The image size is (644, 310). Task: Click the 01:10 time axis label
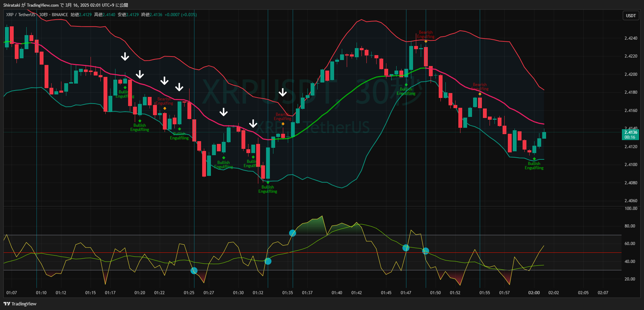click(x=41, y=293)
